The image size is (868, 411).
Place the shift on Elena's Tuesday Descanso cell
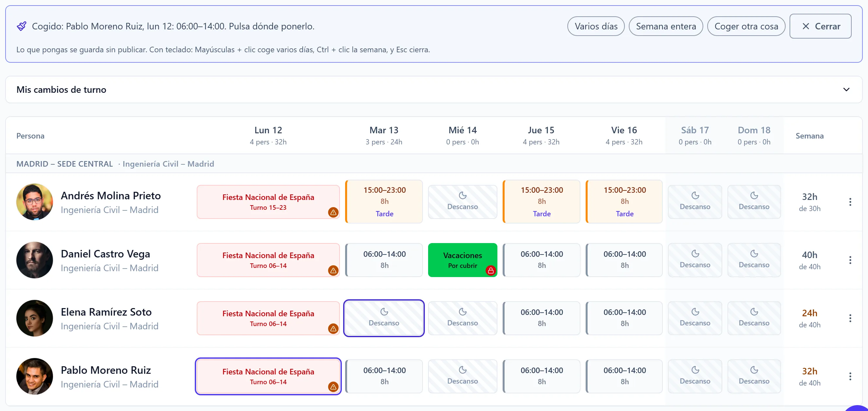pyautogui.click(x=384, y=318)
